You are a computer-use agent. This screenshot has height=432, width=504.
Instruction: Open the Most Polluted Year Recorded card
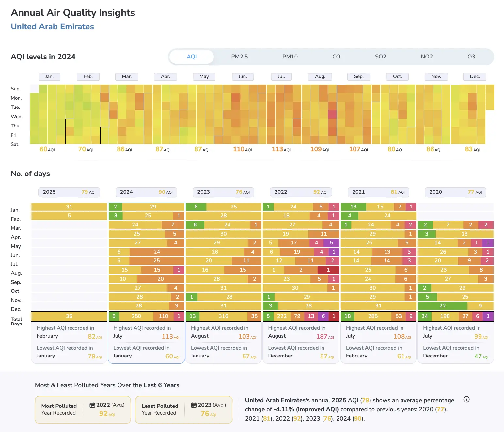[83, 410]
